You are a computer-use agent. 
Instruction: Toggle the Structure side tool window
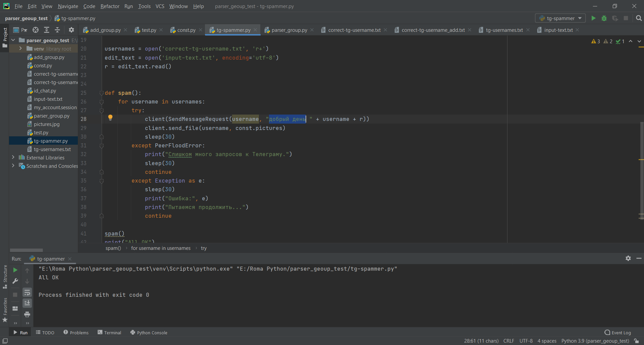click(5, 277)
